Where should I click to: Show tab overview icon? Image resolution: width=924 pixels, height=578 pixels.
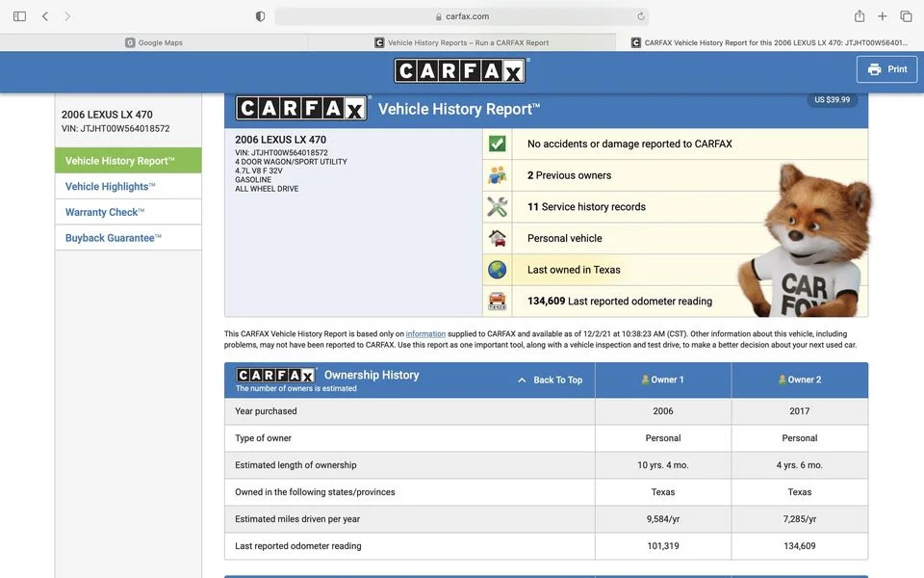point(907,16)
